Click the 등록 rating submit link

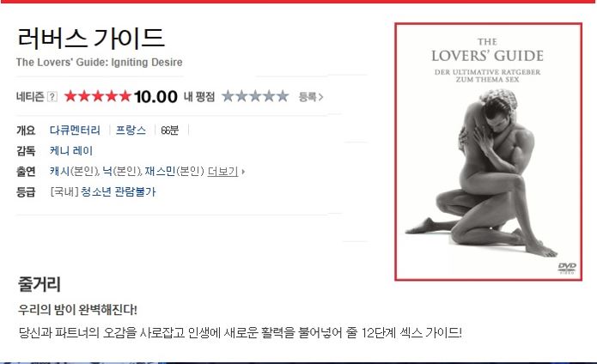click(x=311, y=97)
